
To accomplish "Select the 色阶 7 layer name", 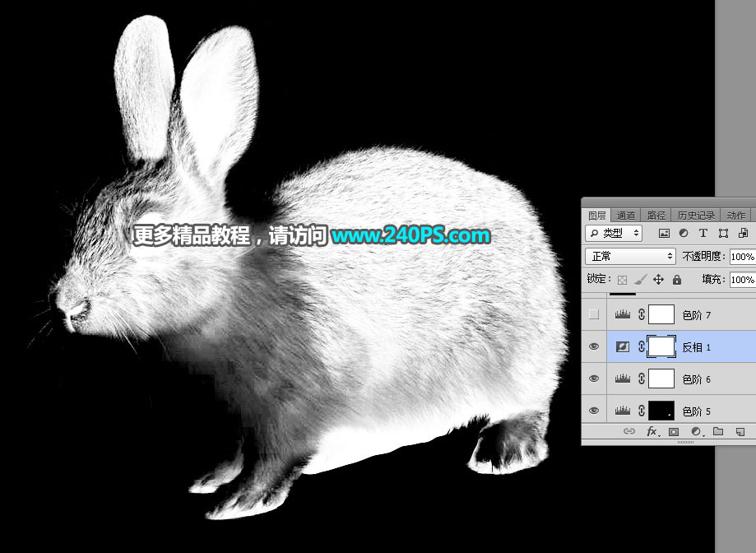I will [x=697, y=315].
